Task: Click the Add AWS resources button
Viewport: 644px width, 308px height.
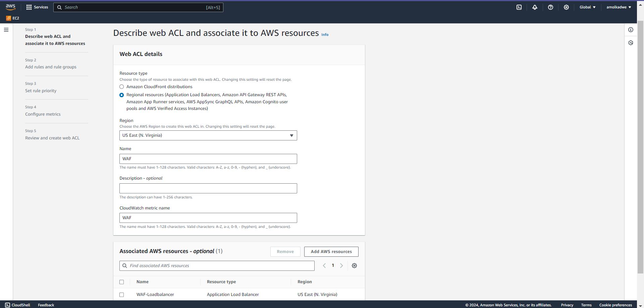Action: point(331,252)
